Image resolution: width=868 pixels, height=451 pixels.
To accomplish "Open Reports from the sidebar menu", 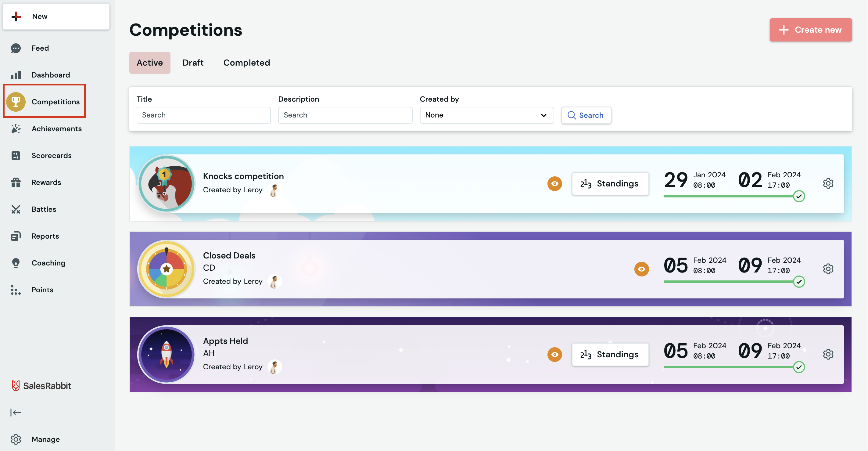I will pos(45,236).
